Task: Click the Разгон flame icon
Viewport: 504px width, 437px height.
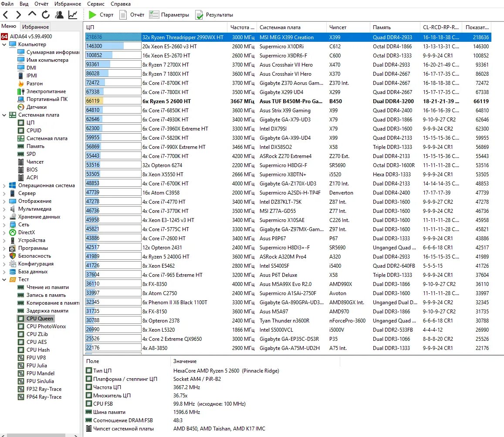Action: pos(21,84)
